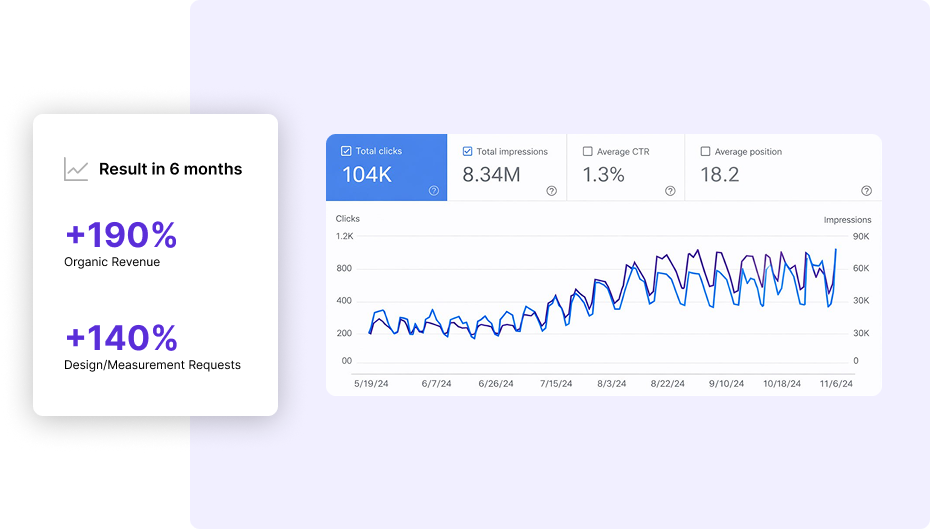
Task: Uncheck the Total clicks checkbox
Action: tap(346, 151)
